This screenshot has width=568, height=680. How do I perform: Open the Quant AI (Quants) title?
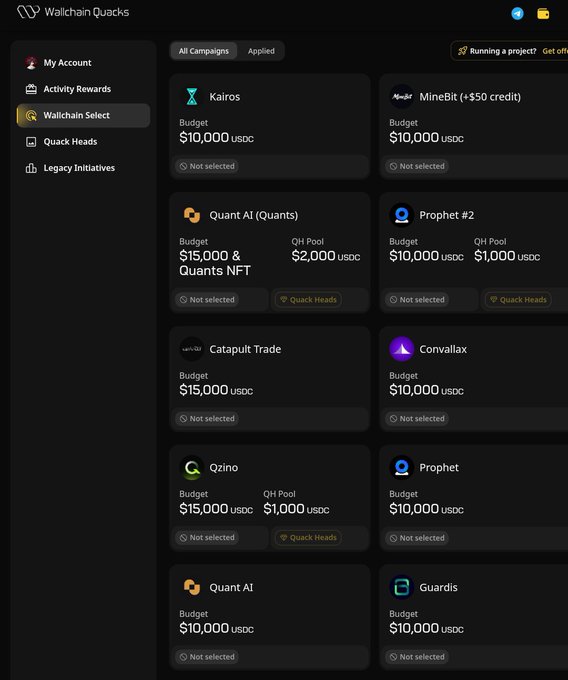254,215
